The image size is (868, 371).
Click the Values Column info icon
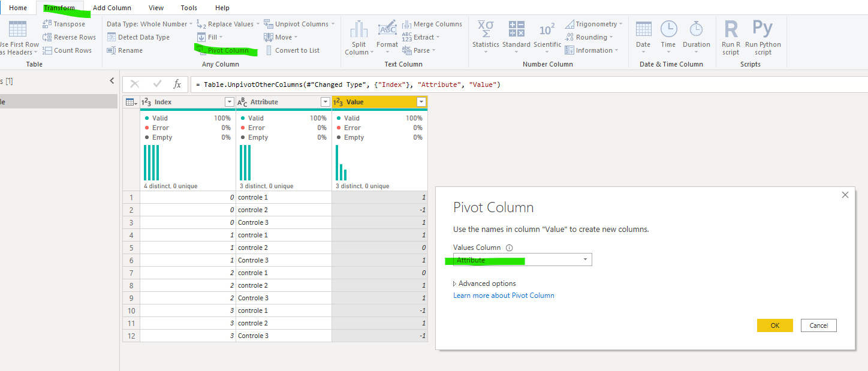pos(510,248)
